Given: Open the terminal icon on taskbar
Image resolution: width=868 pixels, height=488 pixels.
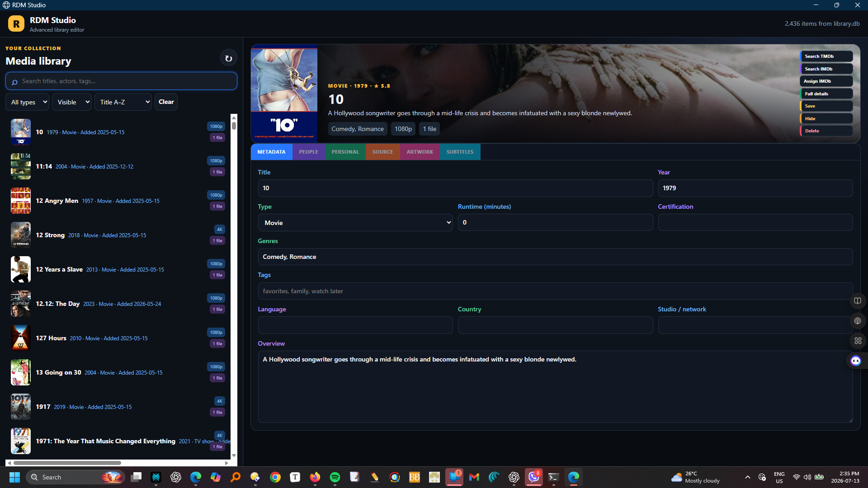Looking at the screenshot, I should coord(554,477).
